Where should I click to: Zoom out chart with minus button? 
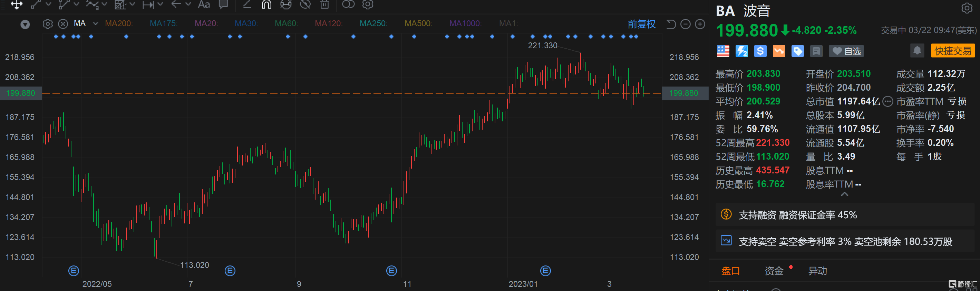[x=685, y=24]
